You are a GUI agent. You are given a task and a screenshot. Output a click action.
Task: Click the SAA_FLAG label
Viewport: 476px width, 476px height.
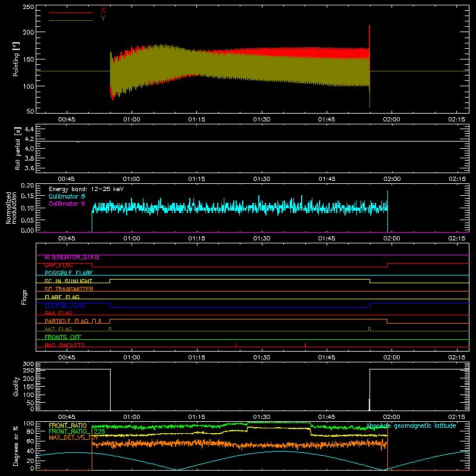point(58,313)
